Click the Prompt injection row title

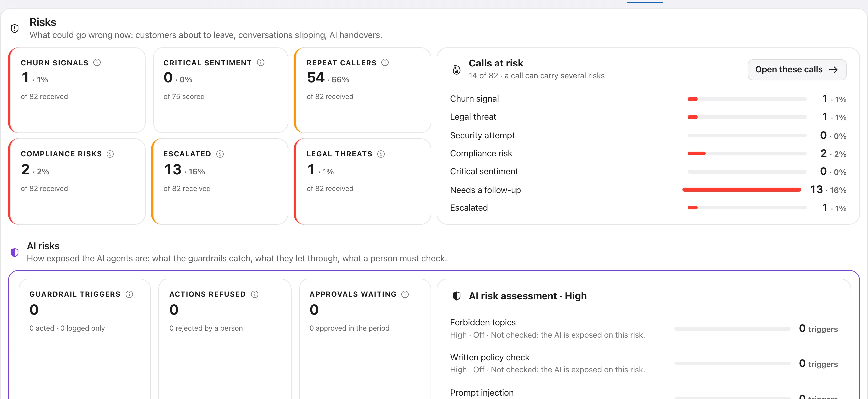pos(482,393)
